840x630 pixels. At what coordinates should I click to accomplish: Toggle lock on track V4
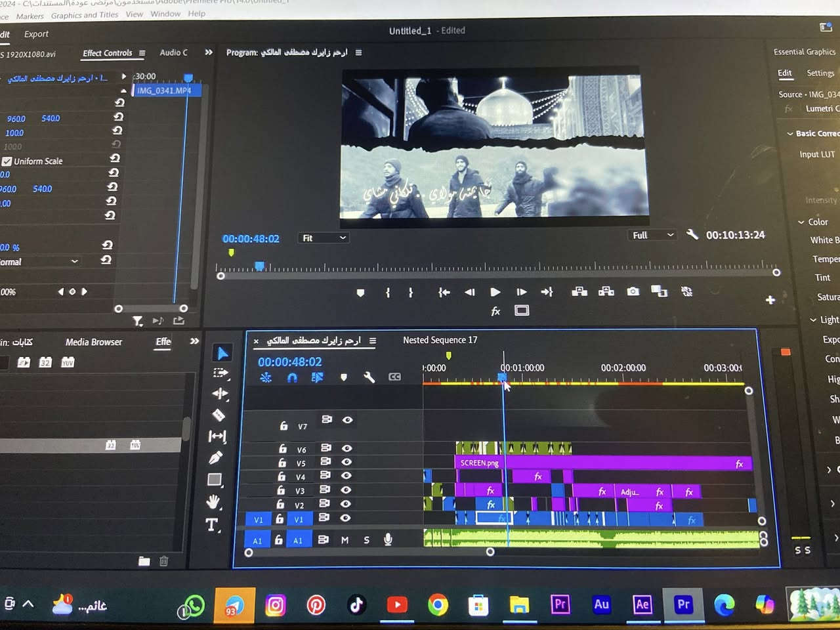pyautogui.click(x=282, y=476)
